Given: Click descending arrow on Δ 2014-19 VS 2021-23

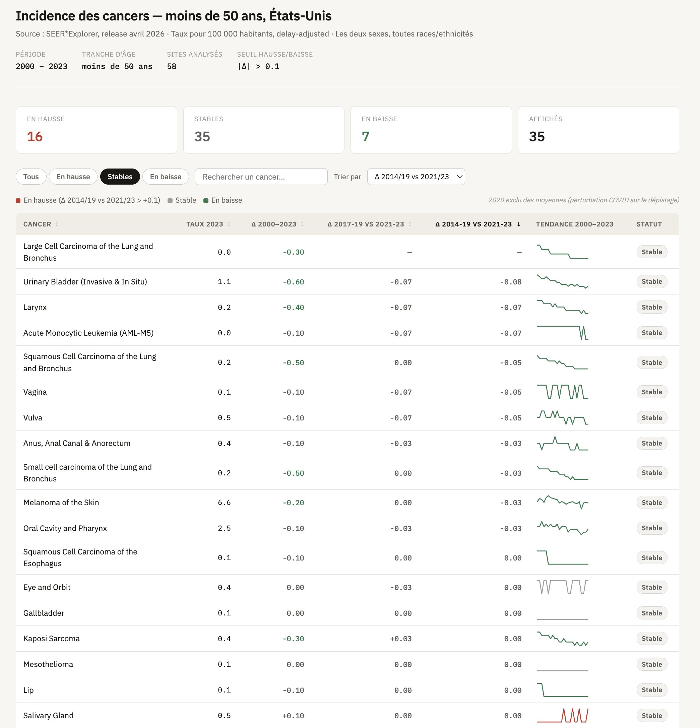Looking at the screenshot, I should (x=519, y=224).
